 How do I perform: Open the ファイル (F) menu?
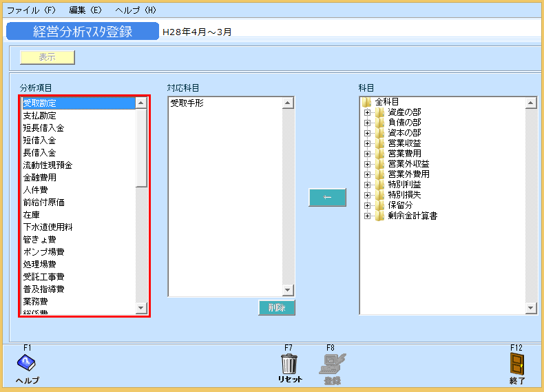coord(31,10)
